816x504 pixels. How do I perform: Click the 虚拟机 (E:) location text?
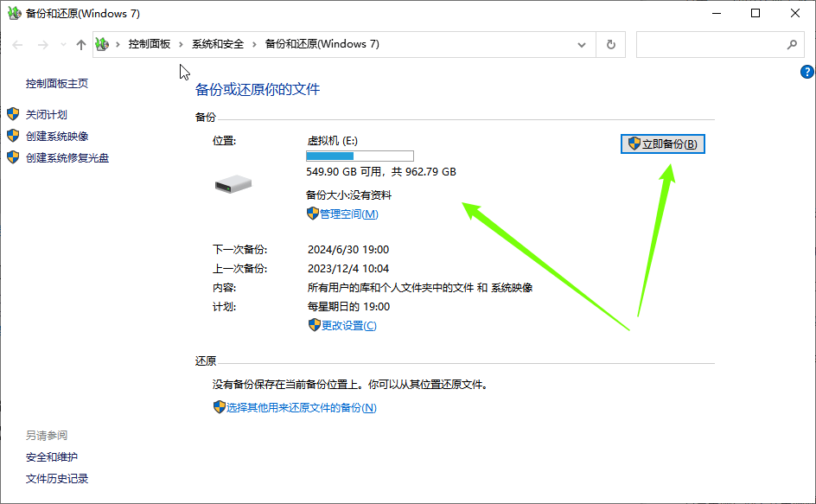tap(332, 141)
